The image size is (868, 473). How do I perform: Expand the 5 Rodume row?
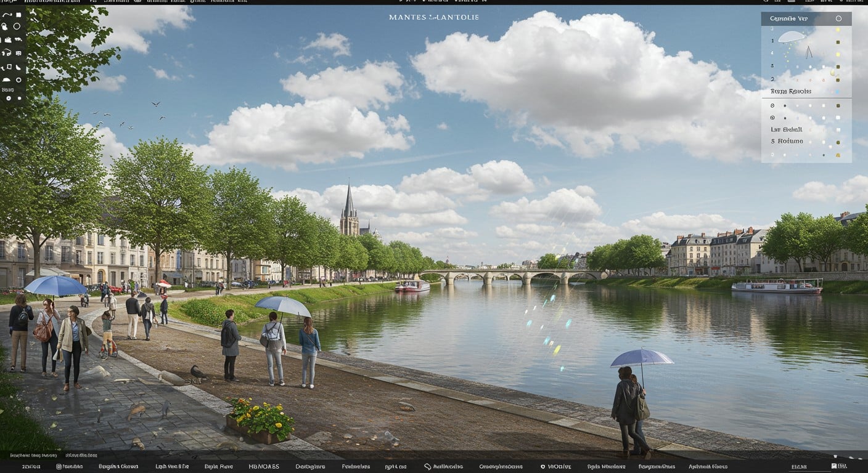tap(787, 141)
